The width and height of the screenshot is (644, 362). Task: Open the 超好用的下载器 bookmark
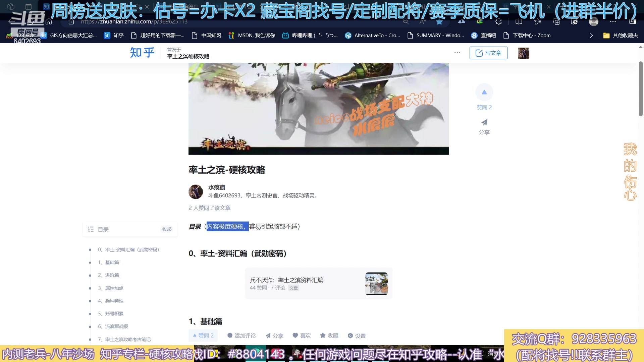click(x=158, y=36)
